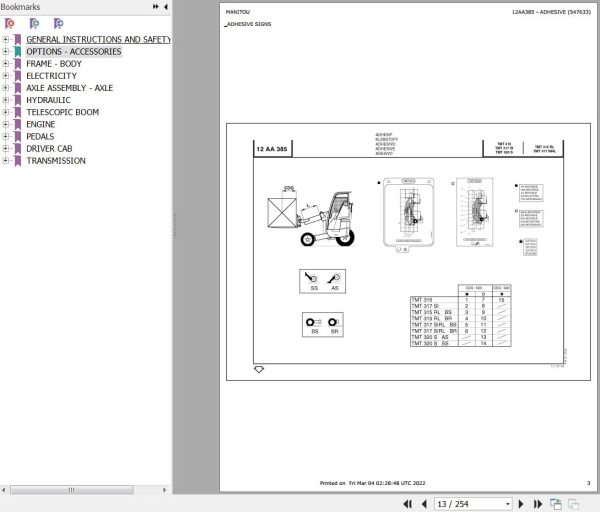Go to first page button

[x=408, y=504]
